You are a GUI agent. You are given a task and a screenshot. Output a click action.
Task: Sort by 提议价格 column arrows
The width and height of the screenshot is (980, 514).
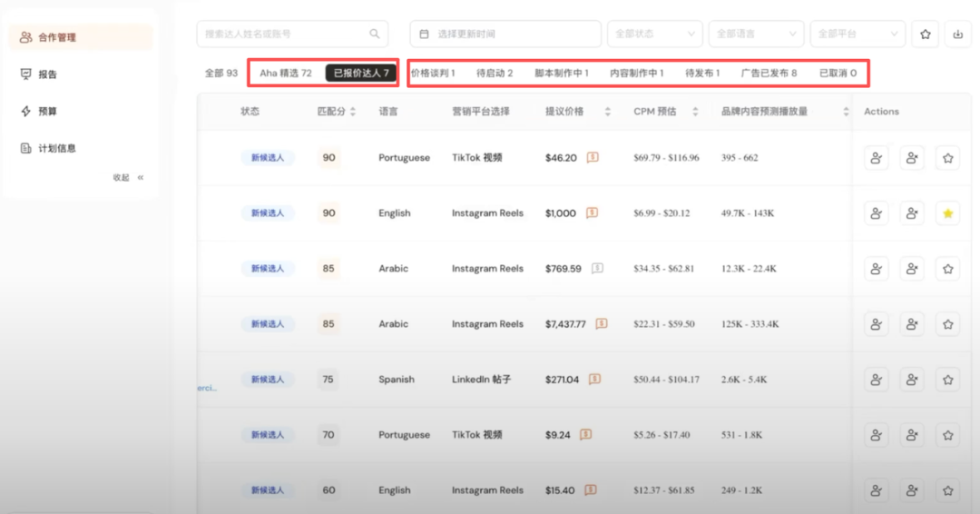[x=607, y=112]
